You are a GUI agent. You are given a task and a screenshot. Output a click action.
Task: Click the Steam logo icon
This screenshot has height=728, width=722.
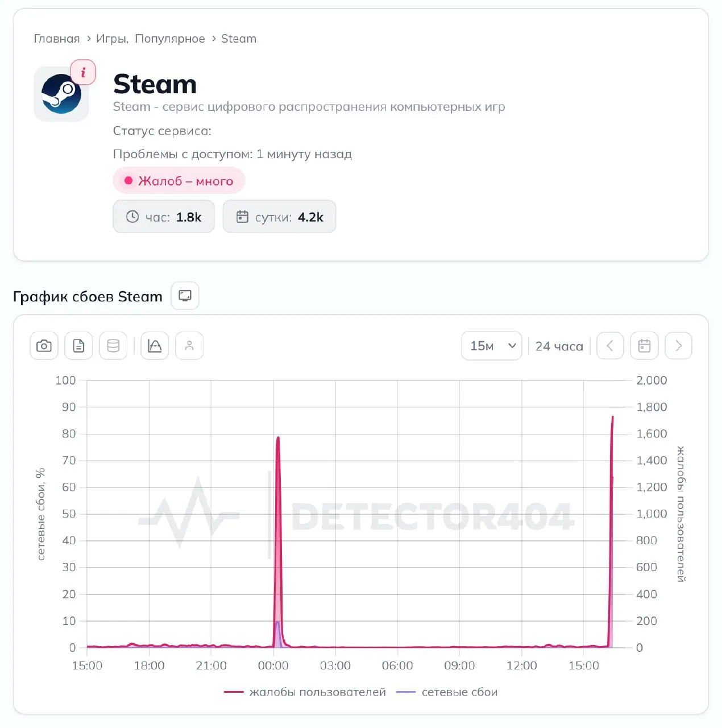61,94
